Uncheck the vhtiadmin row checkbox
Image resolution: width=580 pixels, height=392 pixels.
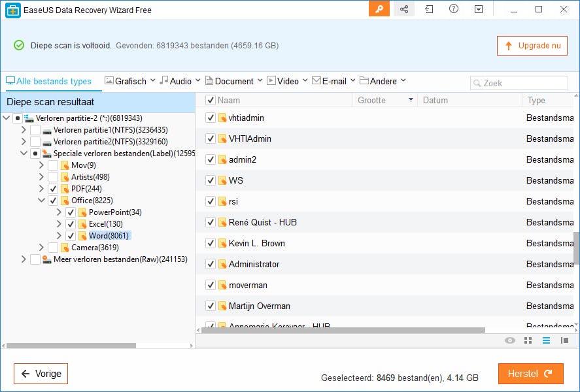[x=211, y=118]
